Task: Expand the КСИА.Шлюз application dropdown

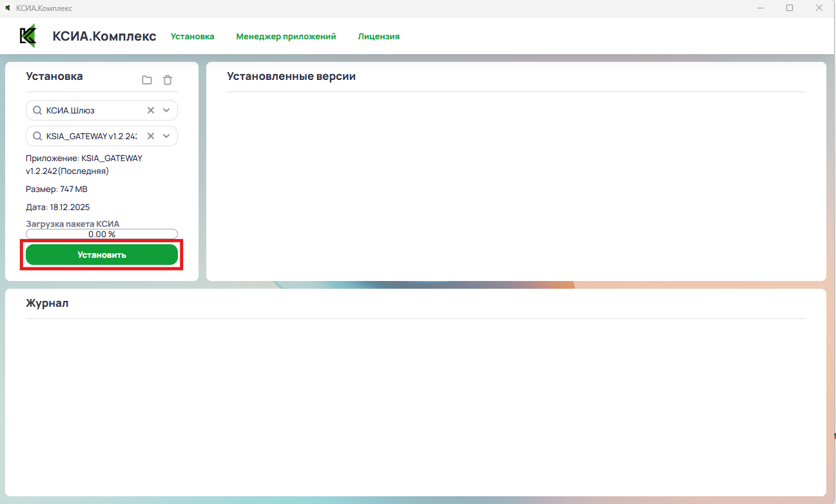Action: (166, 110)
